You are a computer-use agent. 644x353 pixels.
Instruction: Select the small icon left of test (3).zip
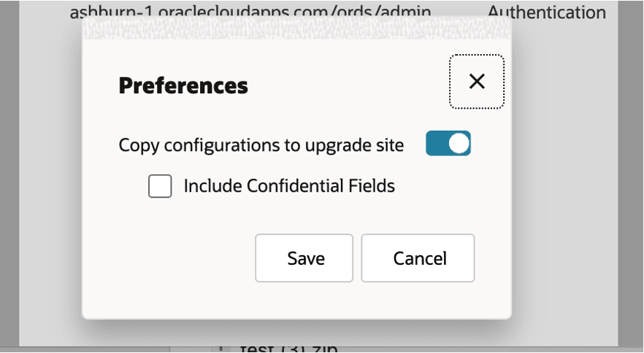221,349
